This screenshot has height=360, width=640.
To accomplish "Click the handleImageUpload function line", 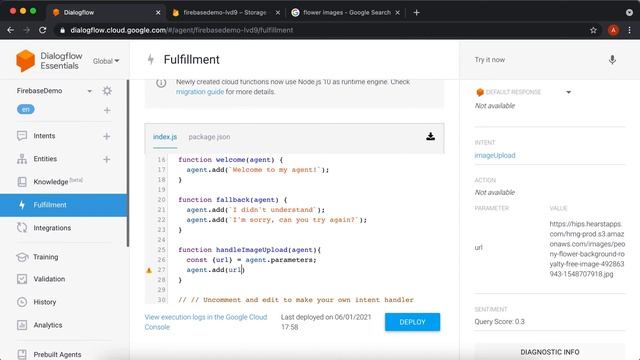I will click(x=249, y=250).
